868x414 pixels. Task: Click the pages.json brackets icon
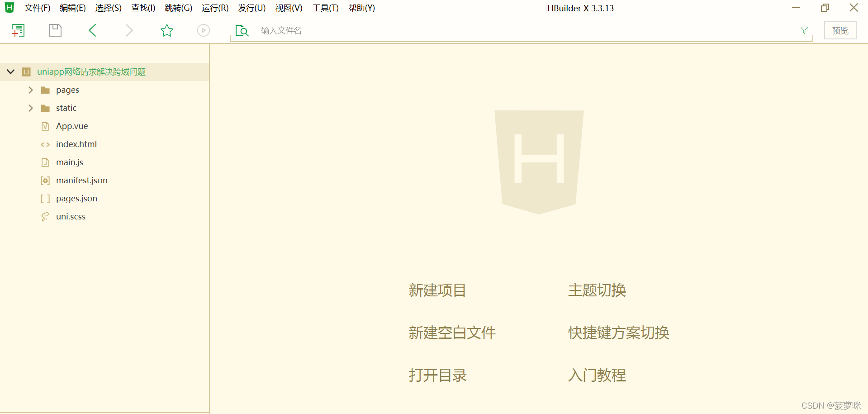pyautogui.click(x=45, y=199)
